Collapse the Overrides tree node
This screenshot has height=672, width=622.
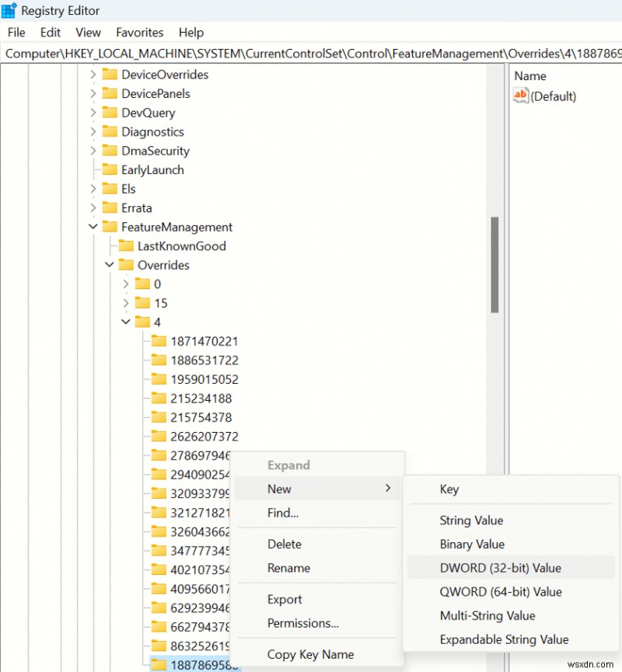110,265
